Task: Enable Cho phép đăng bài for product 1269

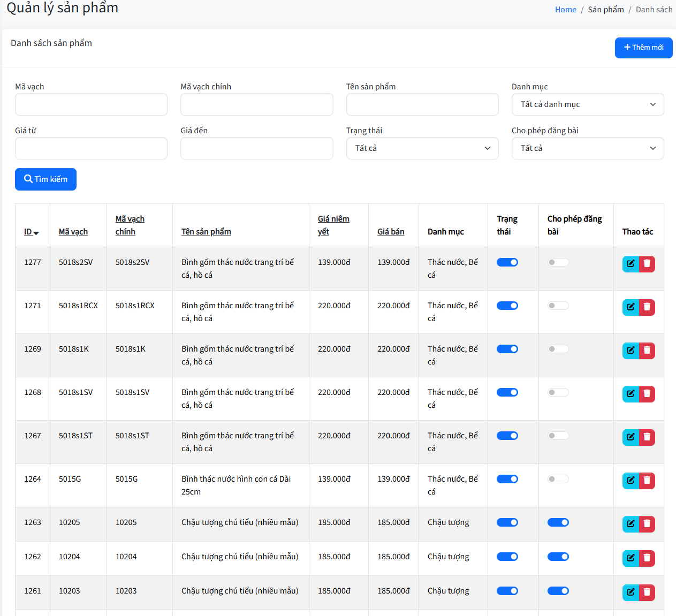Action: [x=558, y=349]
